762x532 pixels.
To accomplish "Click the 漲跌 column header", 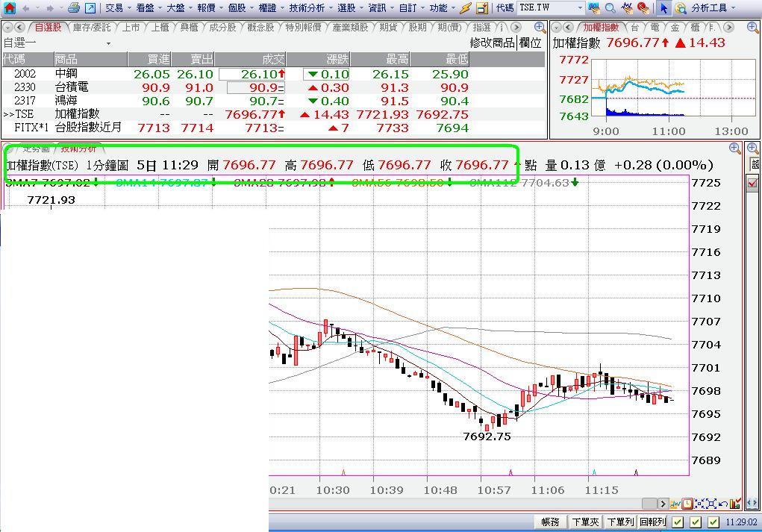I will [319, 59].
